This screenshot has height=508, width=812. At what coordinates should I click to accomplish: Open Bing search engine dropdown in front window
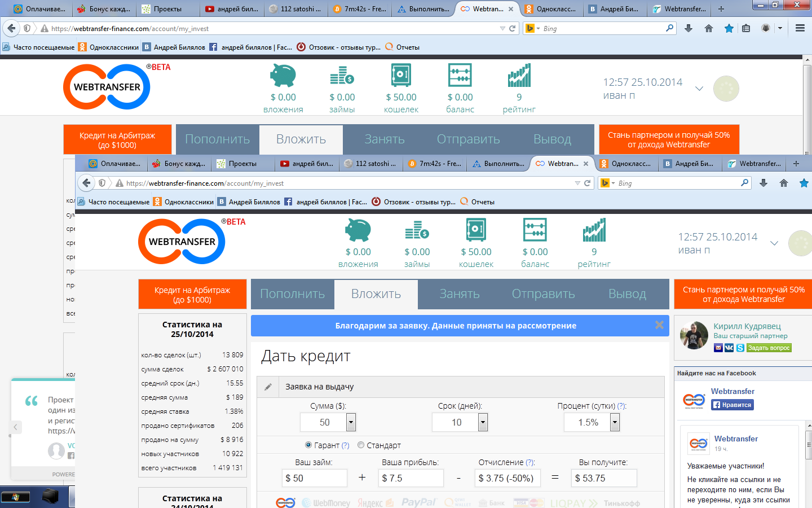[x=613, y=183]
